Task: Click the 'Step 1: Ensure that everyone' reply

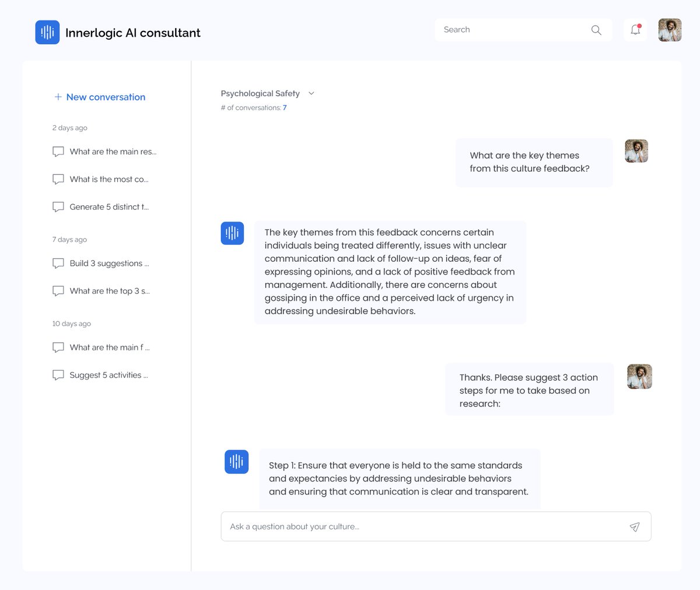Action: 400,479
